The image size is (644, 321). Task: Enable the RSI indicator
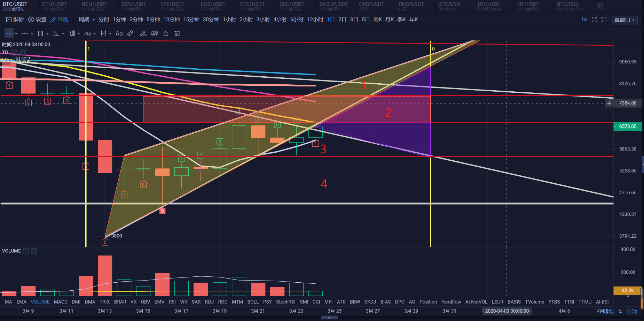pyautogui.click(x=172, y=302)
